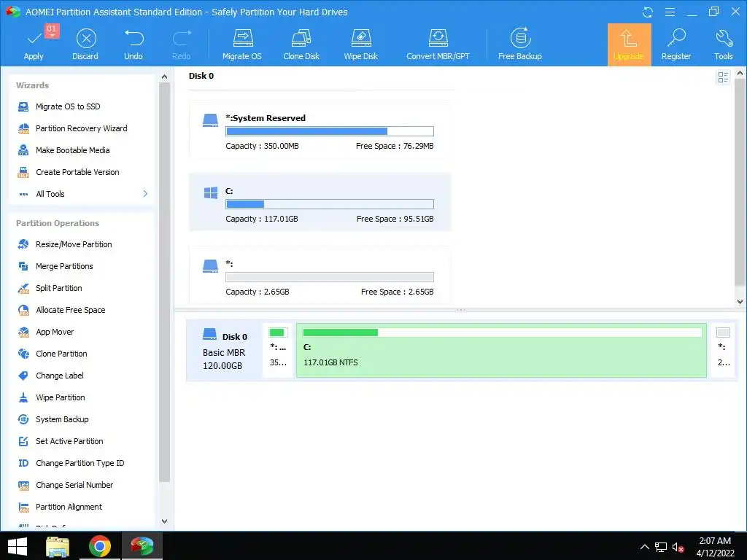
Task: Select Set Active Partition
Action: click(x=69, y=441)
